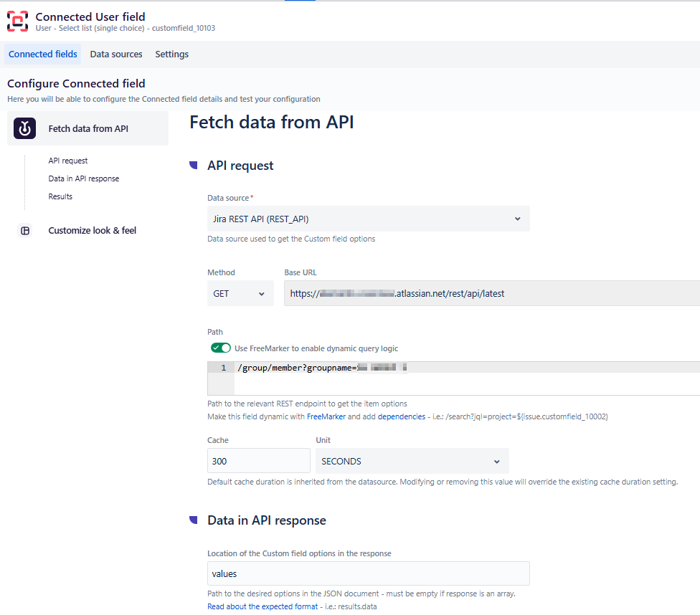Edit the values field under Data in API response

tap(368, 573)
